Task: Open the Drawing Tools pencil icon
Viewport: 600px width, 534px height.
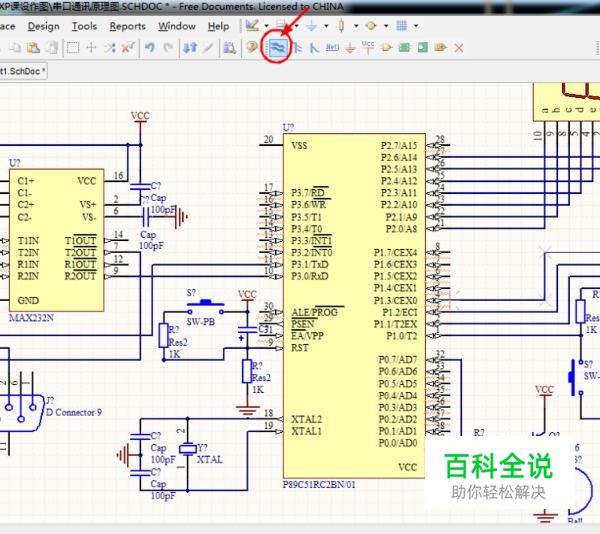Action: [x=251, y=26]
